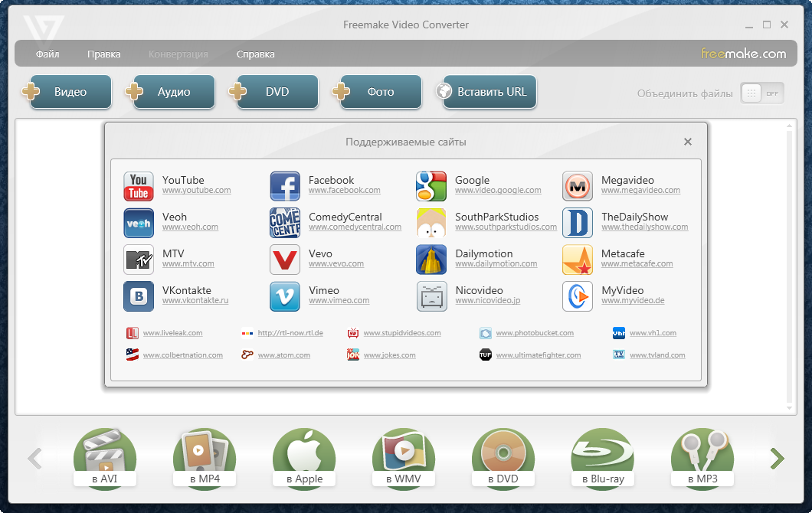The width and height of the screenshot is (812, 513).
Task: Close the Поддерживаемые сайты panel
Action: (x=688, y=142)
